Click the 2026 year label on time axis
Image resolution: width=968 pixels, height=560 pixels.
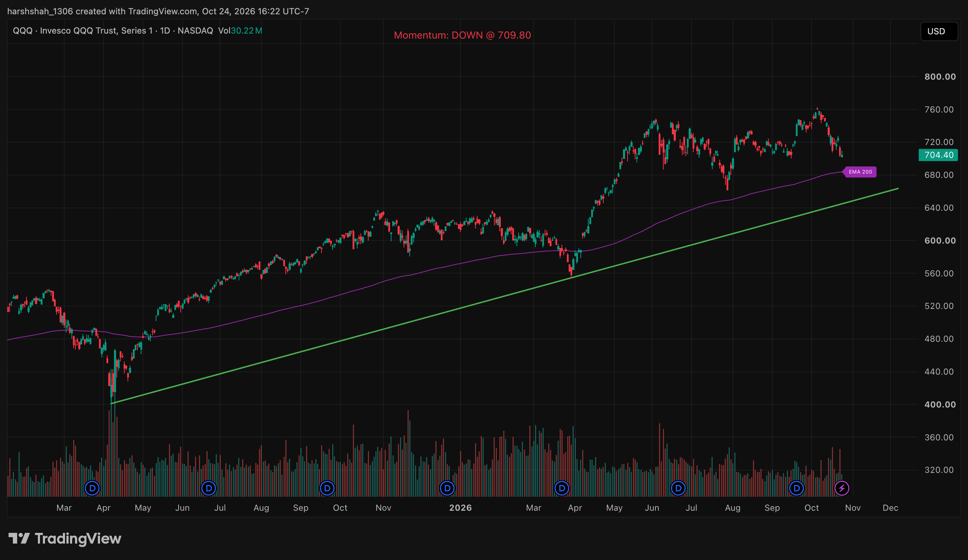pos(460,508)
